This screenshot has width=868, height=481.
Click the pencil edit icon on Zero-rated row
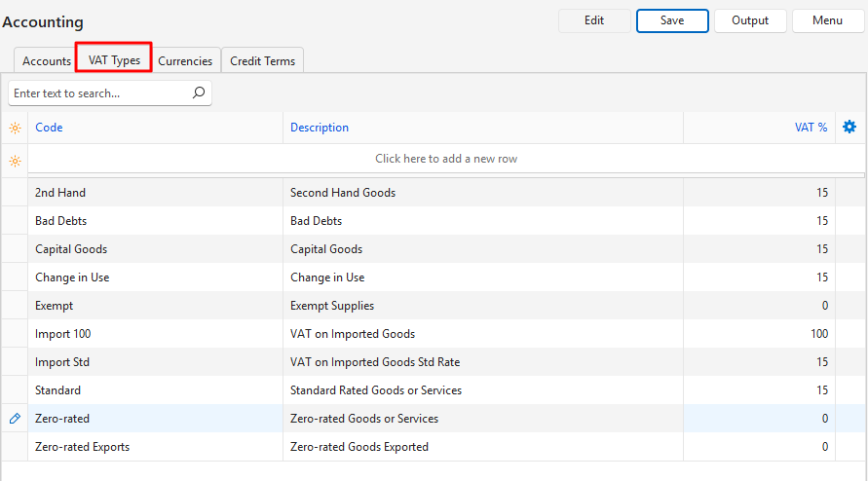pyautogui.click(x=15, y=419)
